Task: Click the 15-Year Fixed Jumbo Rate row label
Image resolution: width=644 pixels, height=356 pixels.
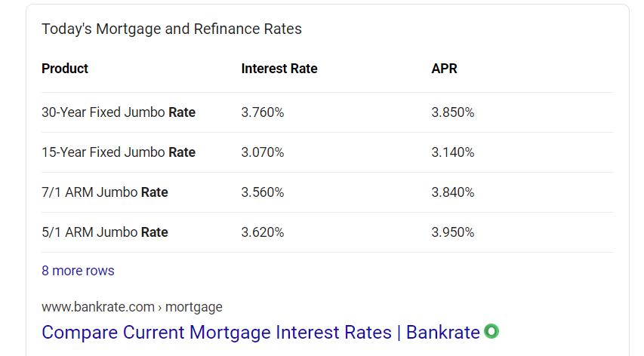Action: [119, 152]
